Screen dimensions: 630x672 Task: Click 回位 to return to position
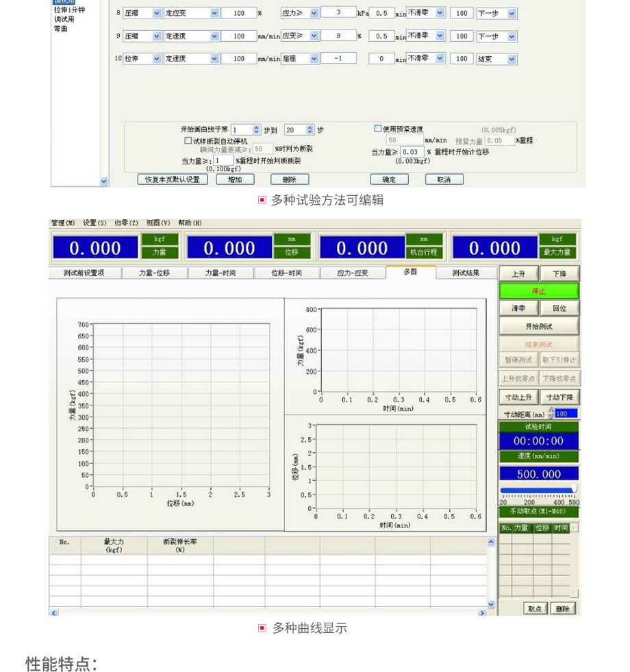click(559, 309)
